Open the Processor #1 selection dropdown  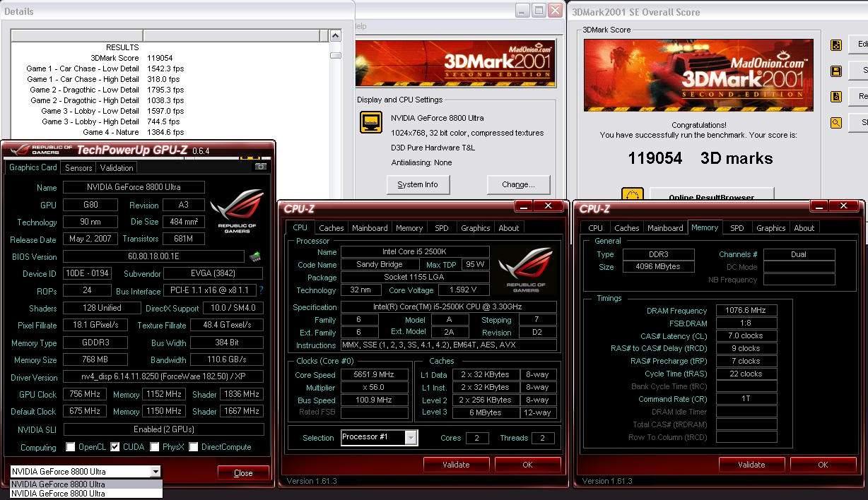pyautogui.click(x=411, y=438)
